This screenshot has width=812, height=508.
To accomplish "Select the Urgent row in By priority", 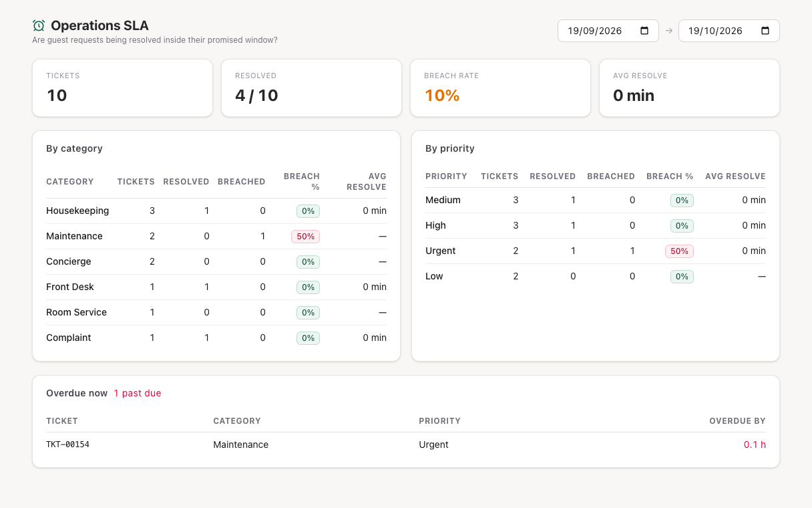I will click(x=596, y=251).
